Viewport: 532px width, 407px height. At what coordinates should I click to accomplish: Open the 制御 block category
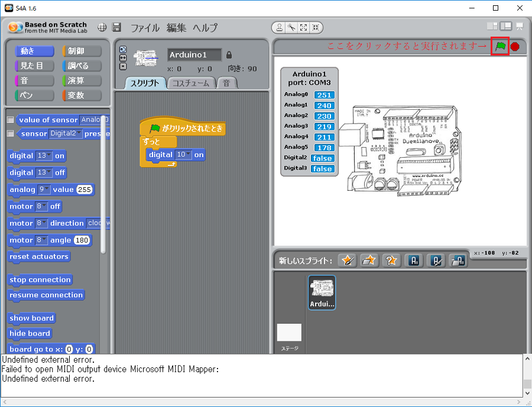point(82,51)
